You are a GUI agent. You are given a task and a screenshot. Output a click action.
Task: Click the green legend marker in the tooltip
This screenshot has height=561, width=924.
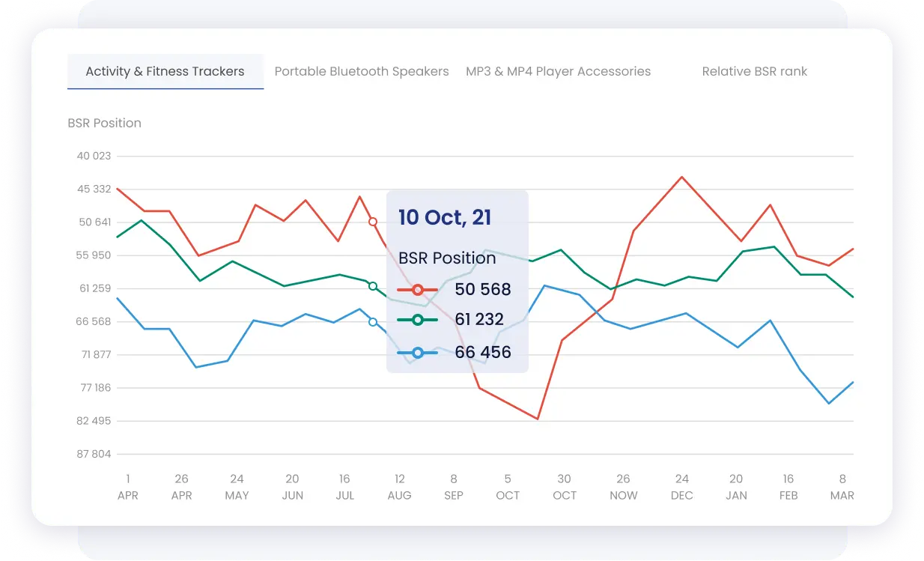click(418, 321)
